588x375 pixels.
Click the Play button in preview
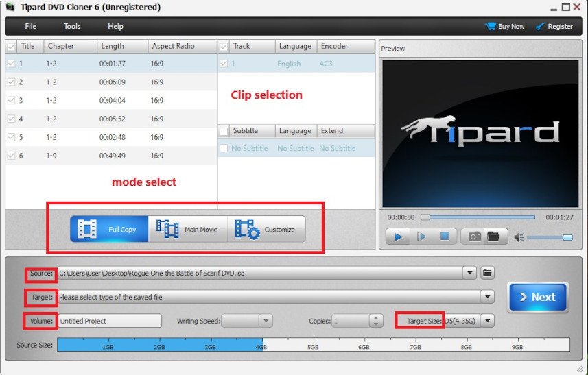pyautogui.click(x=398, y=237)
